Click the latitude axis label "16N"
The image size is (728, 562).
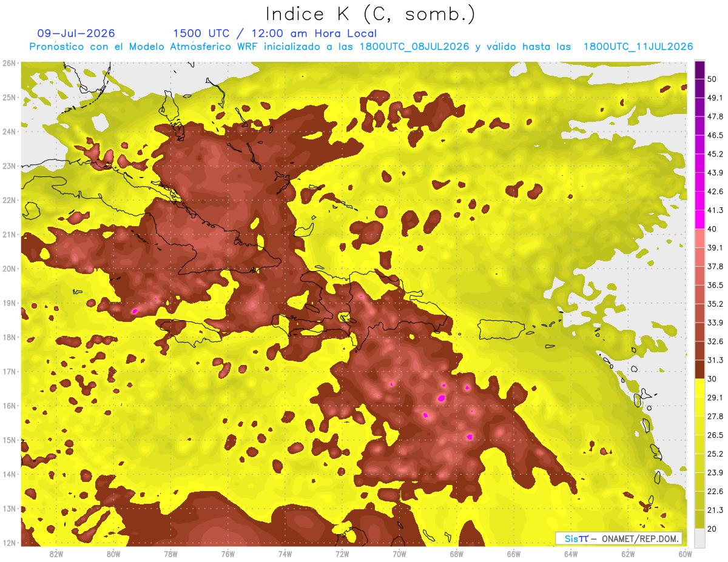[8, 406]
